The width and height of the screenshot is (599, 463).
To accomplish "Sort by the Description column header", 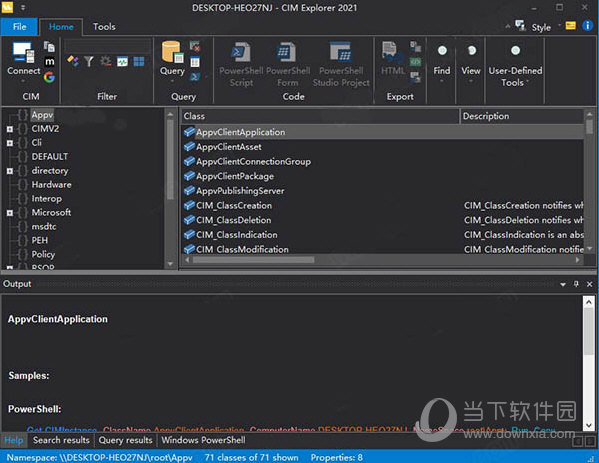I will pyautogui.click(x=522, y=116).
